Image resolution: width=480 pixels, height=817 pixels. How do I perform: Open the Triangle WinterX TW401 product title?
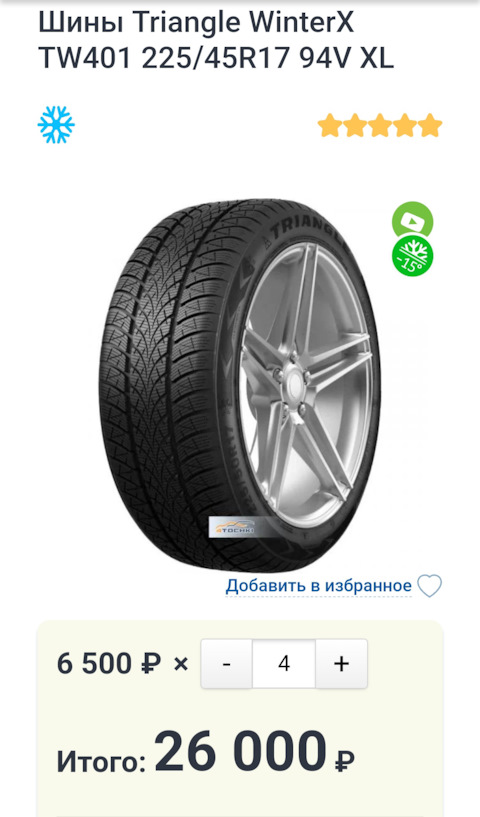pos(216,42)
